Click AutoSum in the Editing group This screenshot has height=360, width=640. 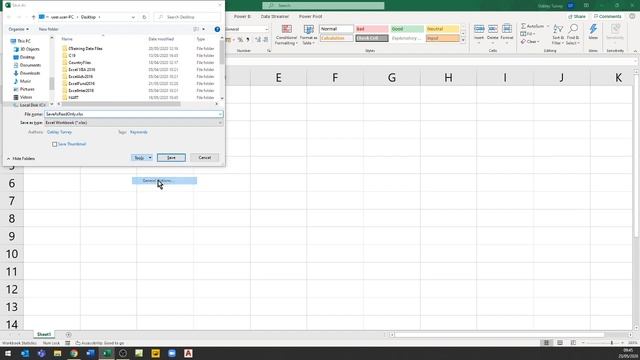pyautogui.click(x=533, y=26)
